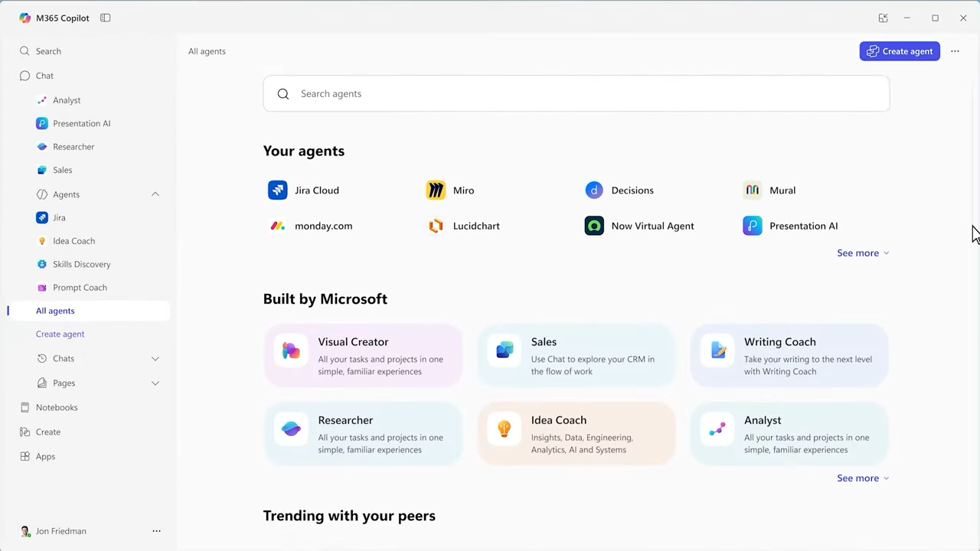The width and height of the screenshot is (980, 551).
Task: Click the M365 Copilot logo icon
Action: coord(25,18)
